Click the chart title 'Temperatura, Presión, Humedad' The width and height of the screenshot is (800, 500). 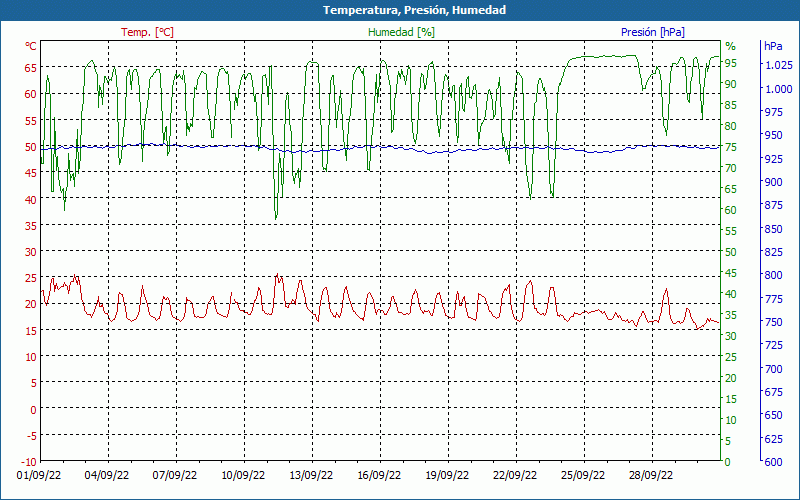point(414,10)
